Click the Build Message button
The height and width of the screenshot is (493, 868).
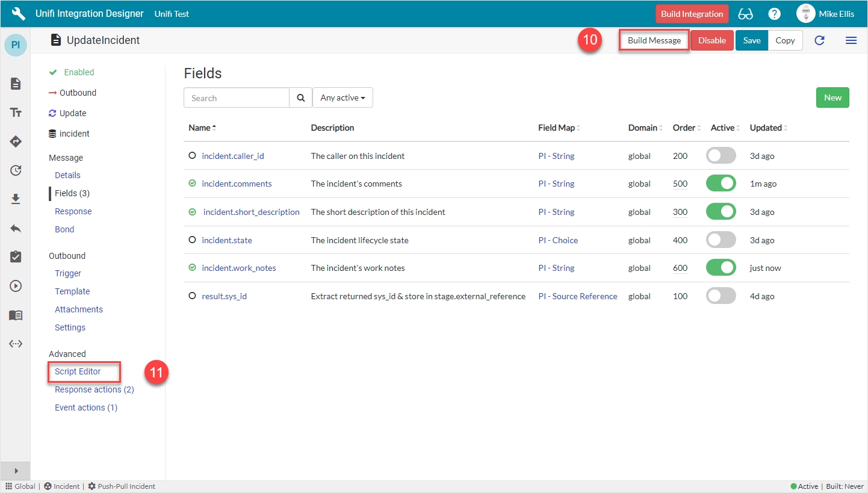[654, 40]
